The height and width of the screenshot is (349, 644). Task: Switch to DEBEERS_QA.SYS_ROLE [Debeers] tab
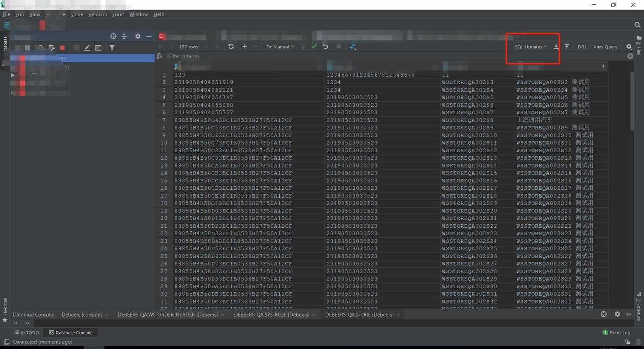click(x=271, y=315)
